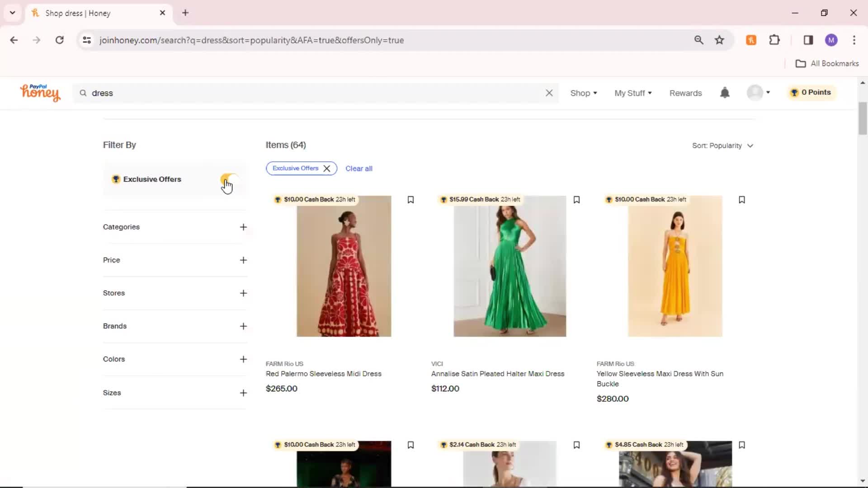The image size is (868, 488).
Task: Open the red Palermo dress thumbnail
Action: (x=344, y=266)
